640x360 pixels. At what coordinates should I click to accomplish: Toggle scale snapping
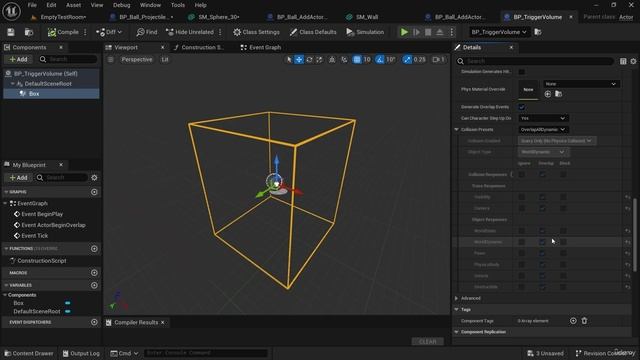pos(407,60)
